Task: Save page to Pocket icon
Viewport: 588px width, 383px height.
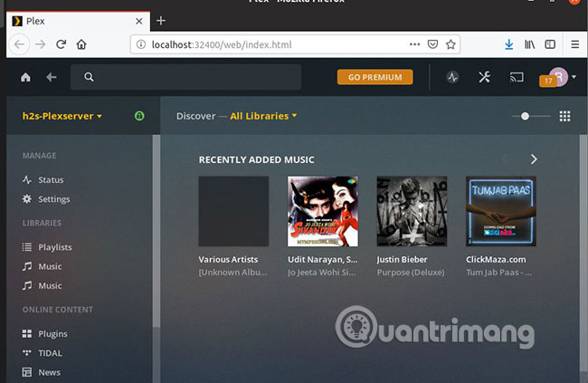Action: 432,44
